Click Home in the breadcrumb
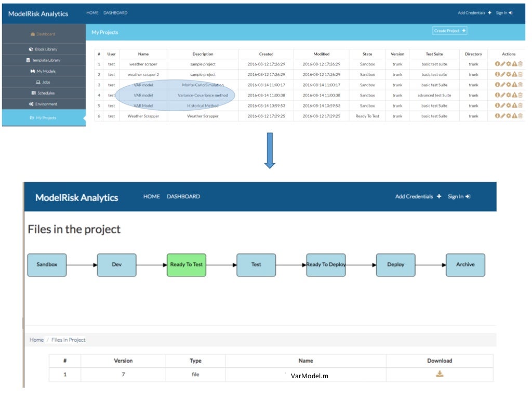This screenshot has width=532, height=399. (36, 340)
